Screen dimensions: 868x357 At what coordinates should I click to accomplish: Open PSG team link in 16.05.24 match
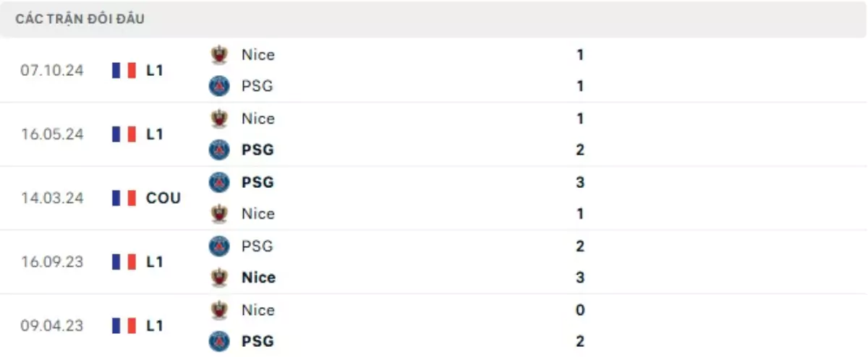(x=258, y=150)
